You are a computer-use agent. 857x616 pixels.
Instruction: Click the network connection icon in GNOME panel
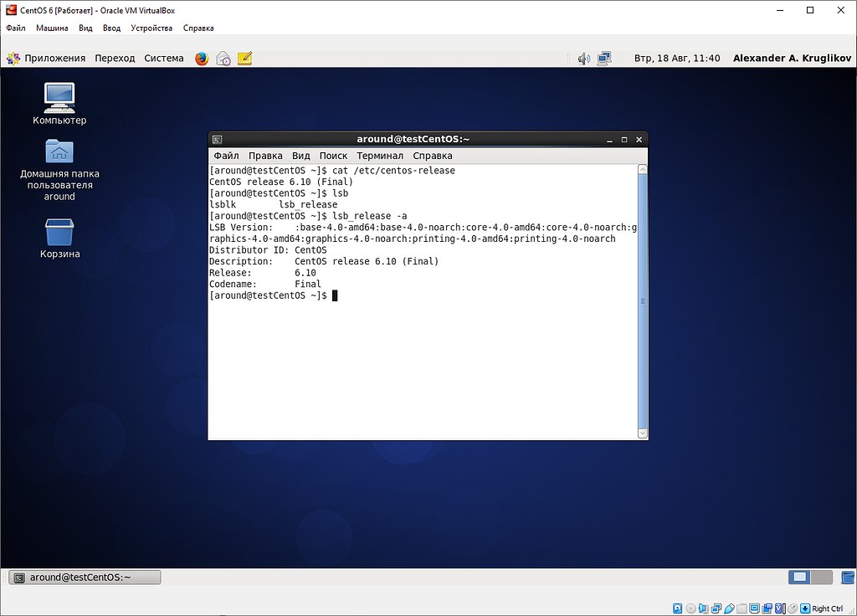click(x=604, y=59)
